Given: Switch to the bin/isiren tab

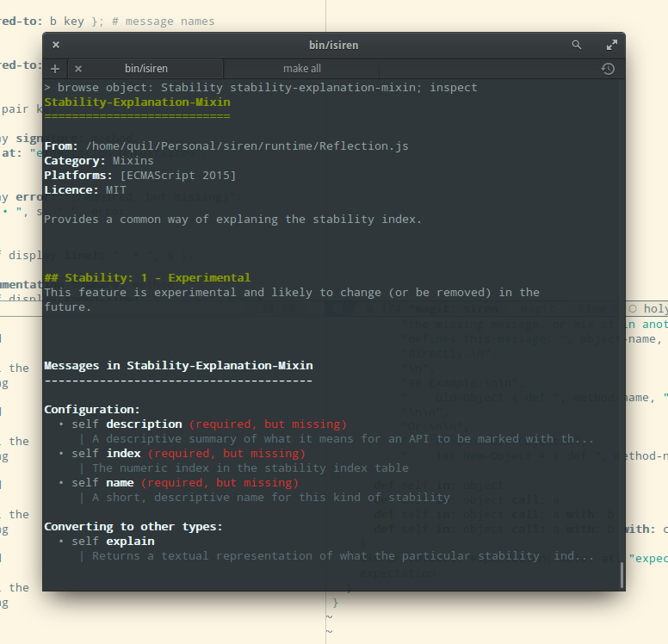Looking at the screenshot, I should click(x=146, y=69).
